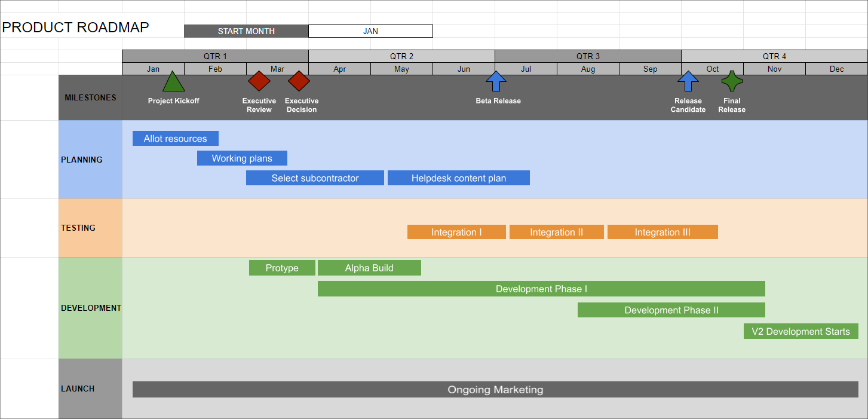Click the Select subcontractor planning bar

(315, 178)
